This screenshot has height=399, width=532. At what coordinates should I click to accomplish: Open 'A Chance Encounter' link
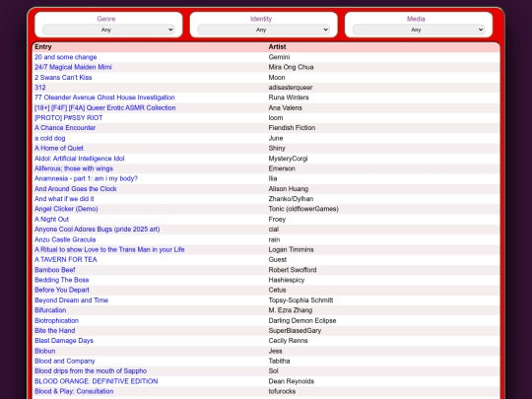pos(65,128)
